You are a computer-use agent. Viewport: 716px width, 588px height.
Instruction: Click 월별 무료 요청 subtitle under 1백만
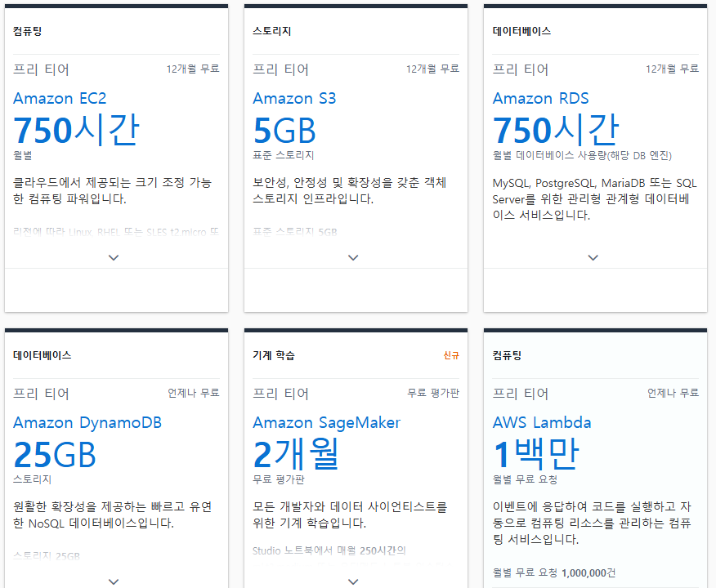(525, 479)
